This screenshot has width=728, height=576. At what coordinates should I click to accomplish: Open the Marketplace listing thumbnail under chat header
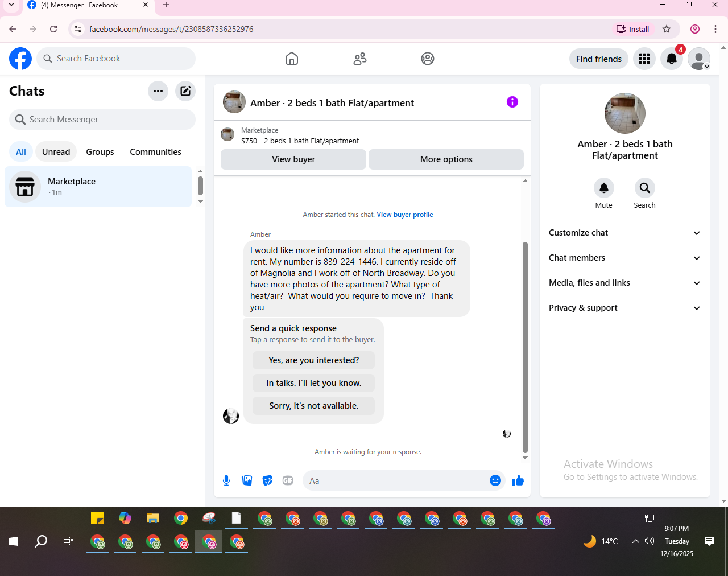coord(227,134)
